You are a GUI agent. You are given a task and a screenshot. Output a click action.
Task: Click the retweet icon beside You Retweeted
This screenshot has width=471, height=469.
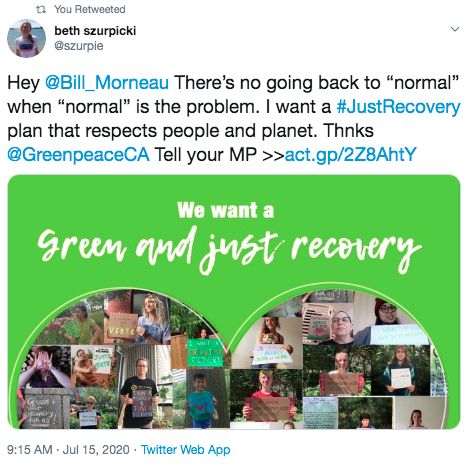(41, 10)
